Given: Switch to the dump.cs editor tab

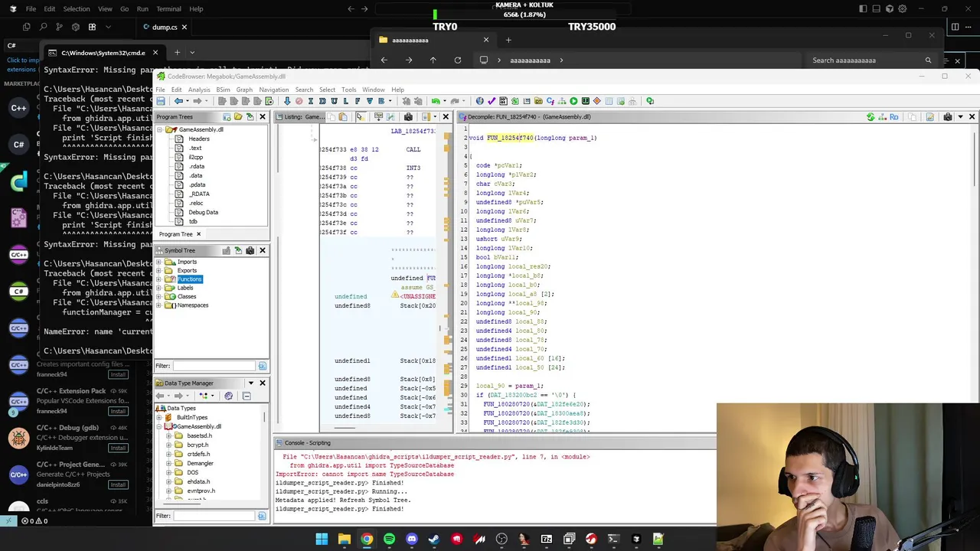Looking at the screenshot, I should point(164,27).
